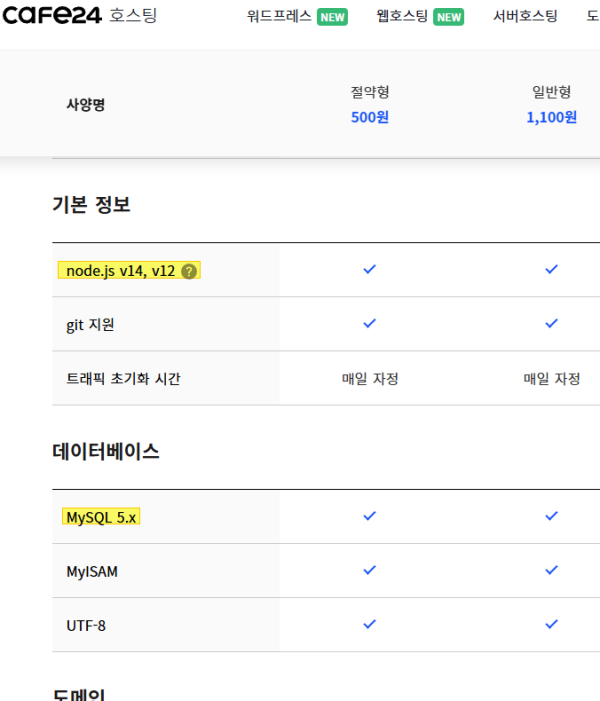Select the 일반형 plan header
This screenshot has width=600, height=701.
coord(551,93)
